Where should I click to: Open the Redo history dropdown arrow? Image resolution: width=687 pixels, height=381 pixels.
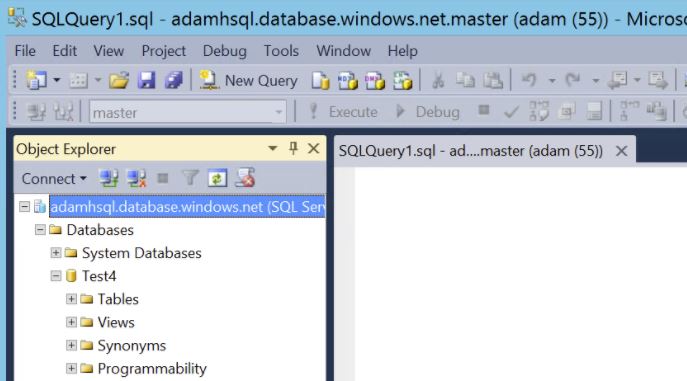click(x=595, y=81)
